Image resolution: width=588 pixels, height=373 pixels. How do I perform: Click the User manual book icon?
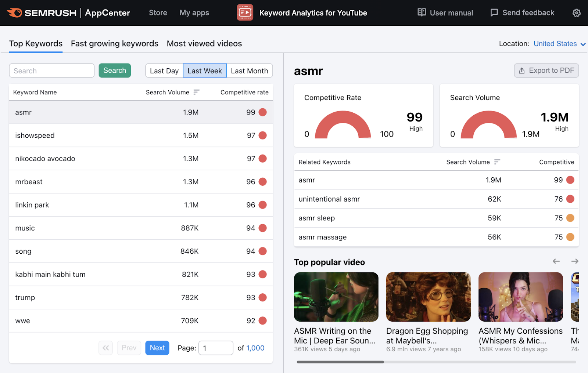[422, 12]
